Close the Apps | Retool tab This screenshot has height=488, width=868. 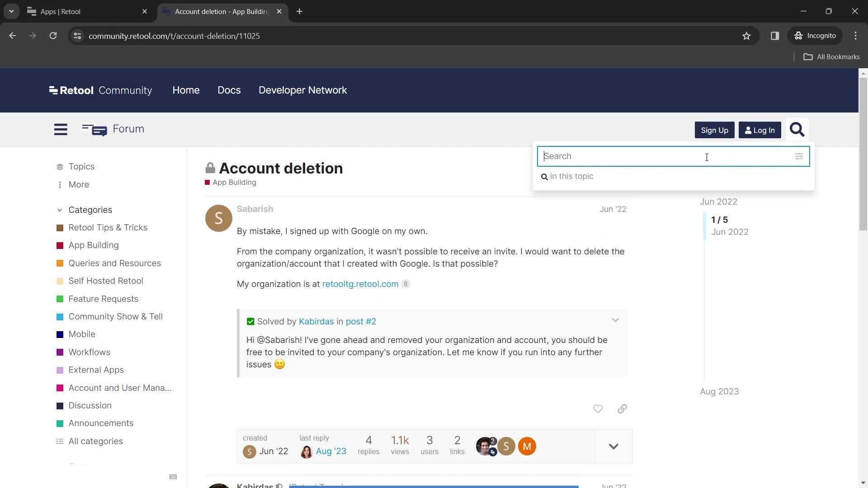(x=145, y=12)
